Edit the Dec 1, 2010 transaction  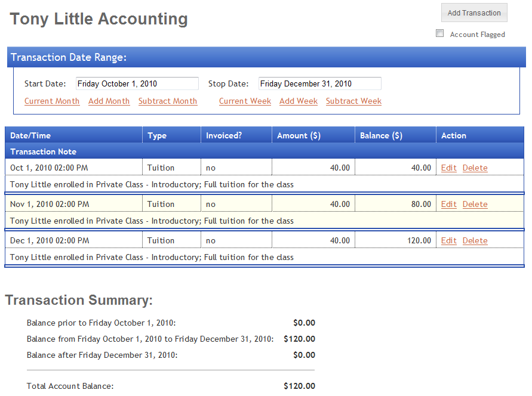[x=448, y=241]
